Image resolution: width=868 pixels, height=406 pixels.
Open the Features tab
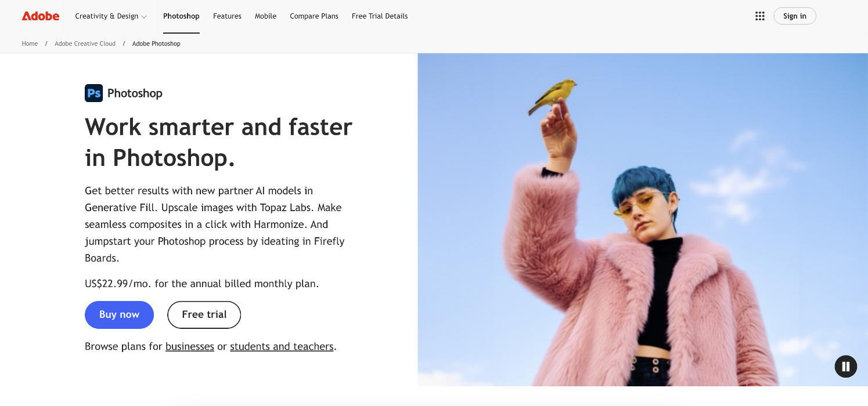tap(227, 16)
